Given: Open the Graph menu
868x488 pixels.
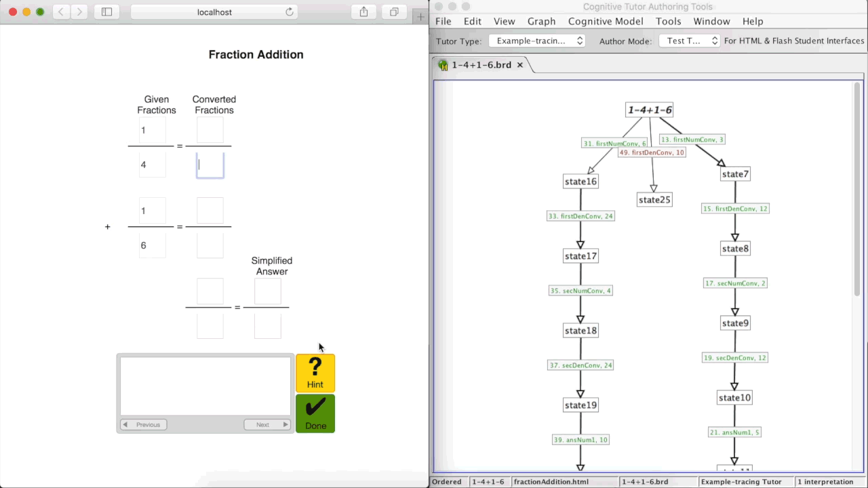Looking at the screenshot, I should coord(541,21).
